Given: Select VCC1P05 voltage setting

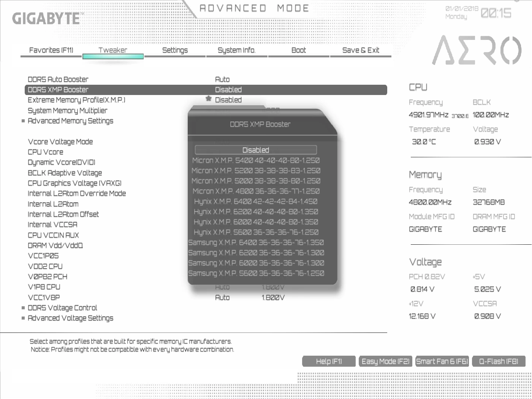Looking at the screenshot, I should [43, 256].
